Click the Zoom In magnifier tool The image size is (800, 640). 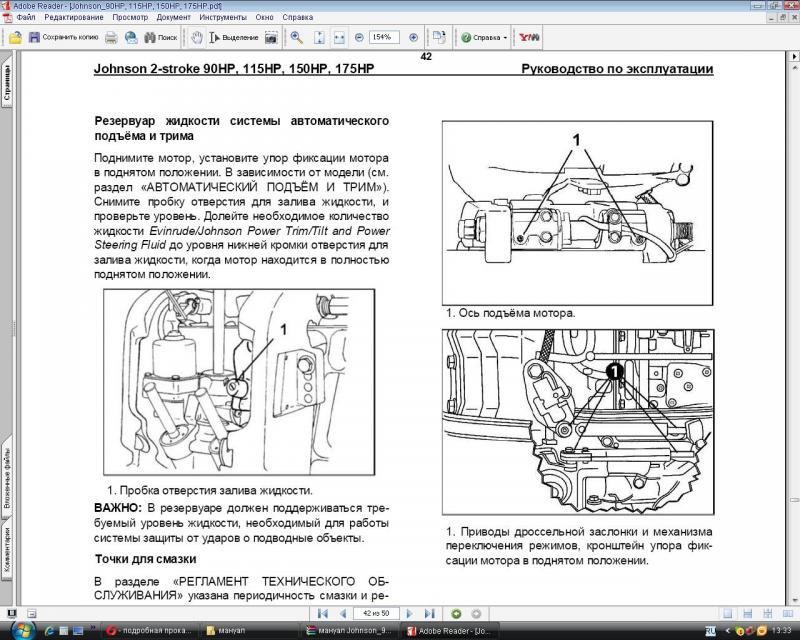[297, 37]
